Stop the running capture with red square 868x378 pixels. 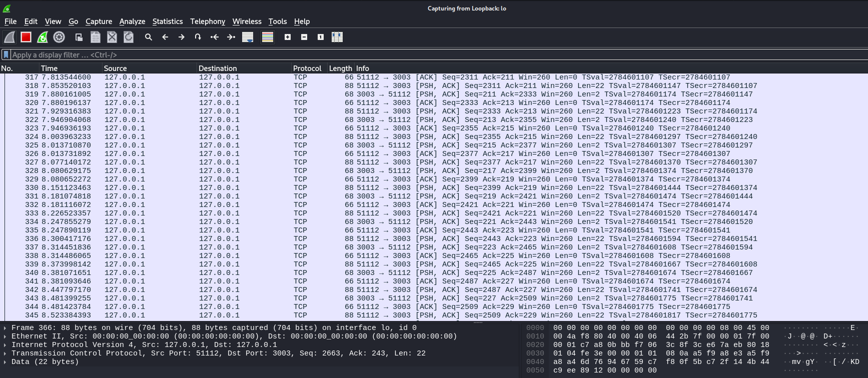click(26, 37)
